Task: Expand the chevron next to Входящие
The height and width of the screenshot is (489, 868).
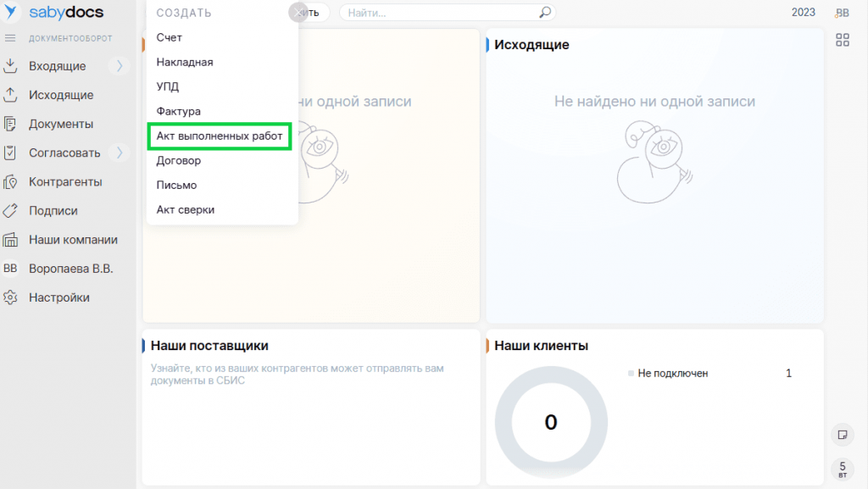Action: point(120,66)
